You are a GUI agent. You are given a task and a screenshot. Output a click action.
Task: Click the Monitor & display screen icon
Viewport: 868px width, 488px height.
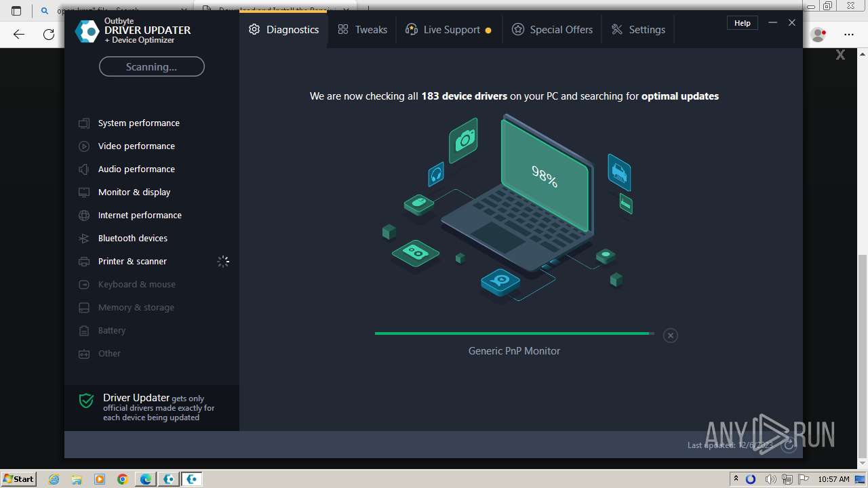coord(84,192)
